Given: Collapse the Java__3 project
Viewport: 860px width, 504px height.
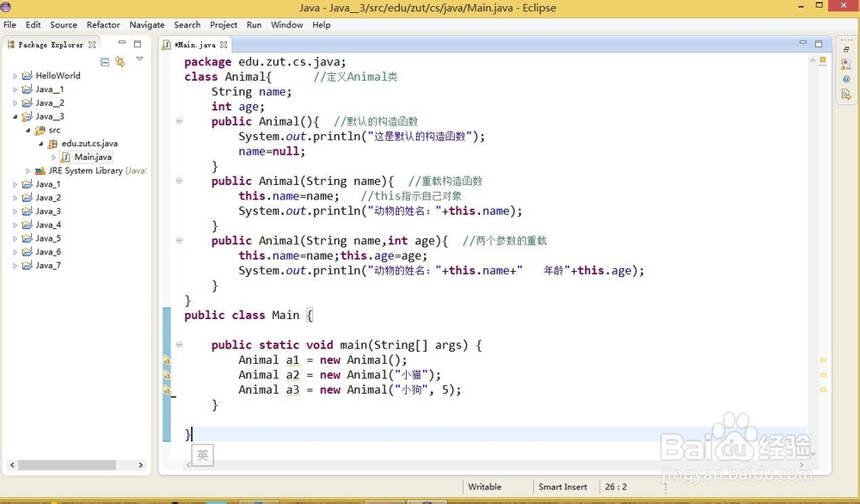Looking at the screenshot, I should [15, 117].
